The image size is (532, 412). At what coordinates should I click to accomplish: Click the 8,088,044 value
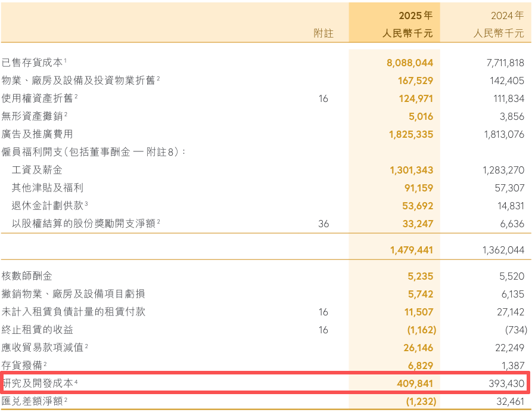[410, 63]
